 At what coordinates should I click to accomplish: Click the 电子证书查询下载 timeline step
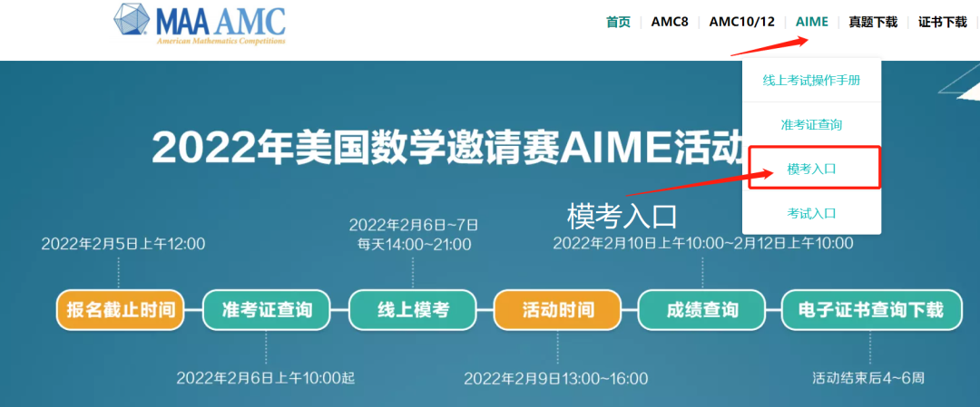coord(872,310)
